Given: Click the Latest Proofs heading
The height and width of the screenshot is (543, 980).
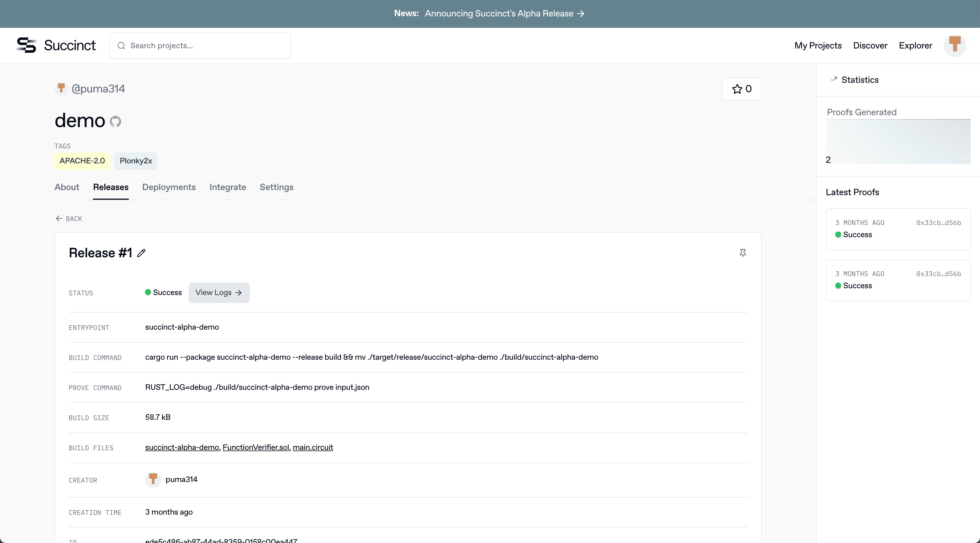Looking at the screenshot, I should click(x=852, y=192).
